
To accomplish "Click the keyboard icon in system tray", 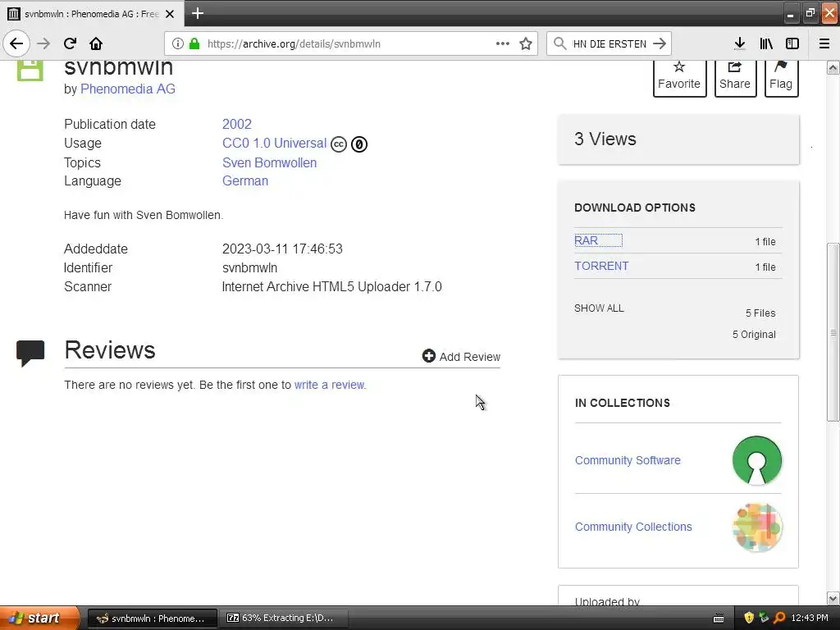I will 719,619.
